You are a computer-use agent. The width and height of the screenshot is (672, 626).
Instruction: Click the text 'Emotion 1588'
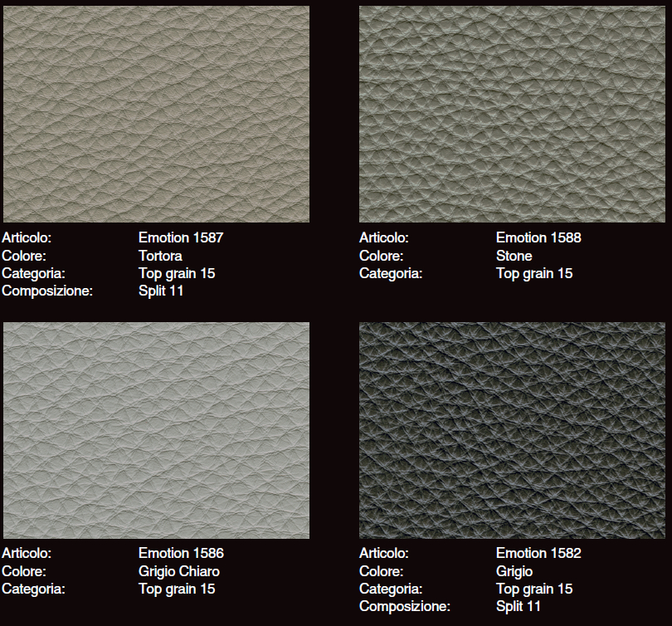pyautogui.click(x=538, y=237)
